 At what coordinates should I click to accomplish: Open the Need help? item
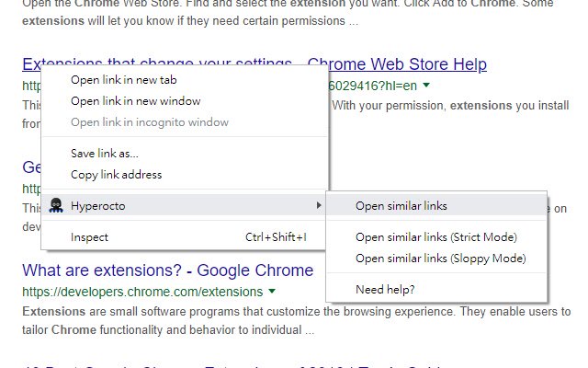tap(436, 290)
